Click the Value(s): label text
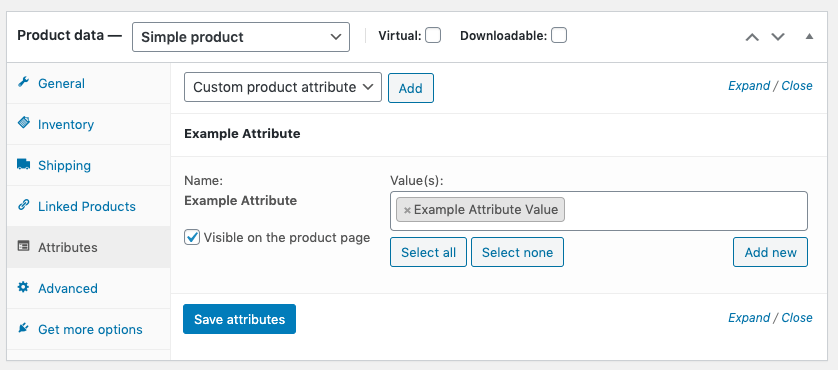 click(417, 181)
